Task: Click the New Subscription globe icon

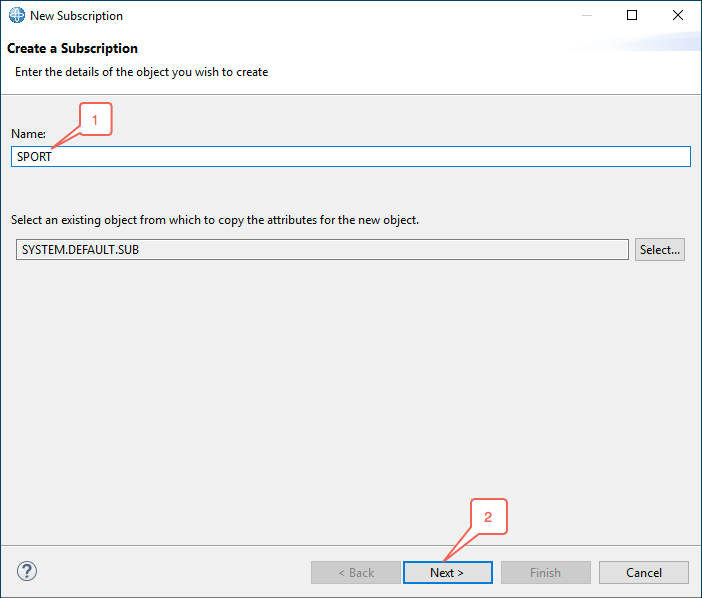Action: click(17, 15)
